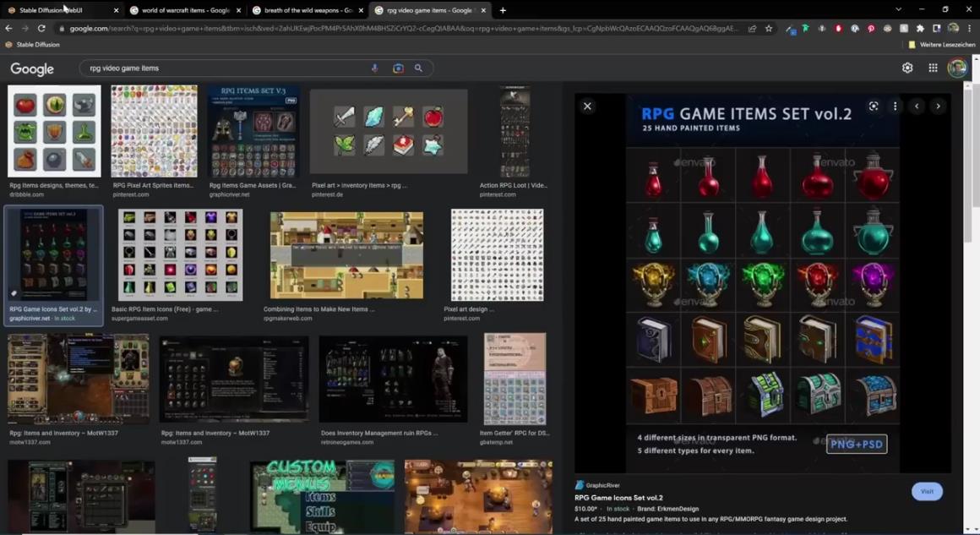Screen dimensions: 980x535
Task: Open a new browser tab
Action: [x=503, y=10]
